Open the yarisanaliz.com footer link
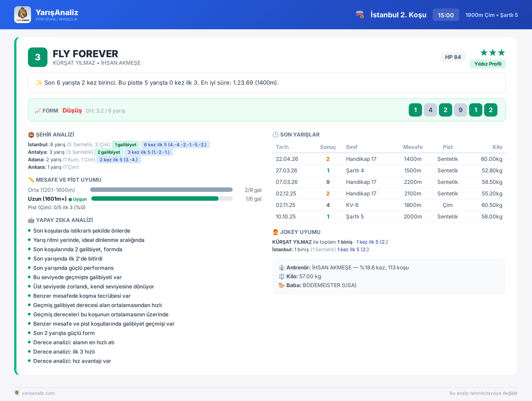 [x=38, y=393]
